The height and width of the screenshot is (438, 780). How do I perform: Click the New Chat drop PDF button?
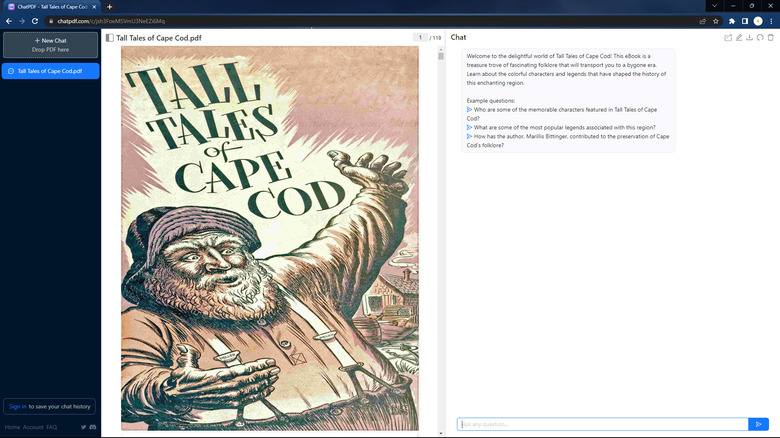pyautogui.click(x=50, y=45)
